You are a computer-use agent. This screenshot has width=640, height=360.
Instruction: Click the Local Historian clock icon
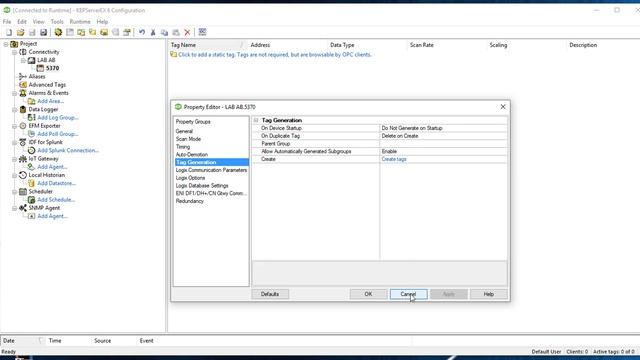tap(23, 175)
